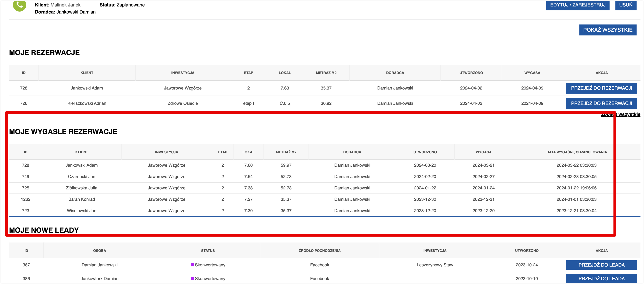Click the METRAŻ M2 header in expired reservations
The height and width of the screenshot is (284, 644).
point(286,152)
